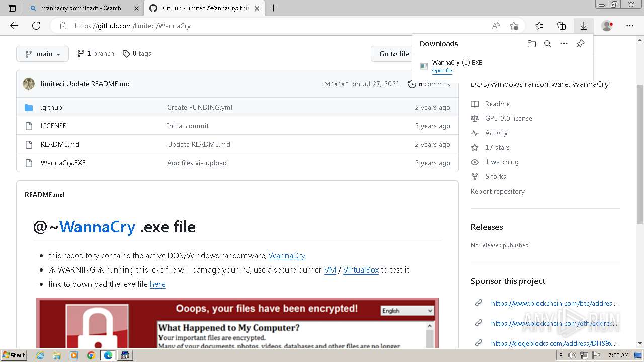View the 1 branch link

96,54
